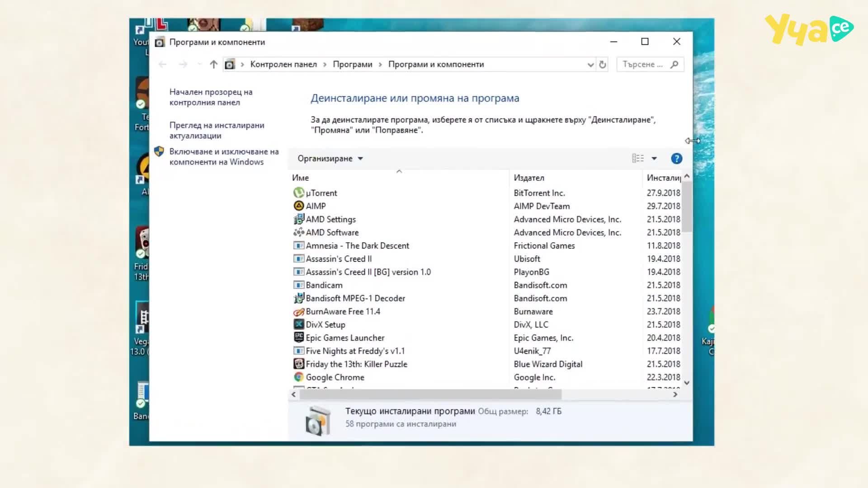Expand the chevron before Контролен панел

coord(242,65)
